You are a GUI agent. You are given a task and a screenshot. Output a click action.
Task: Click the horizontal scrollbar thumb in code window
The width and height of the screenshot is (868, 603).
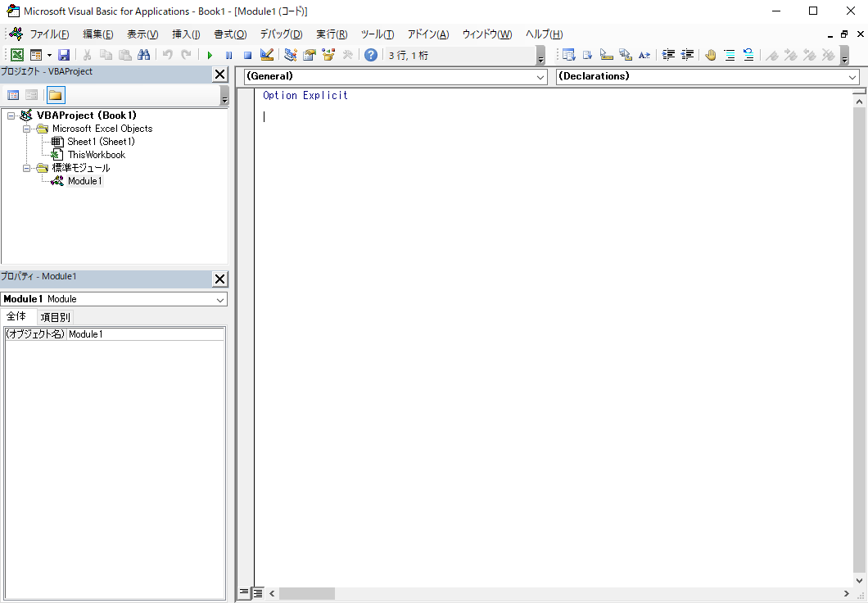(x=307, y=594)
